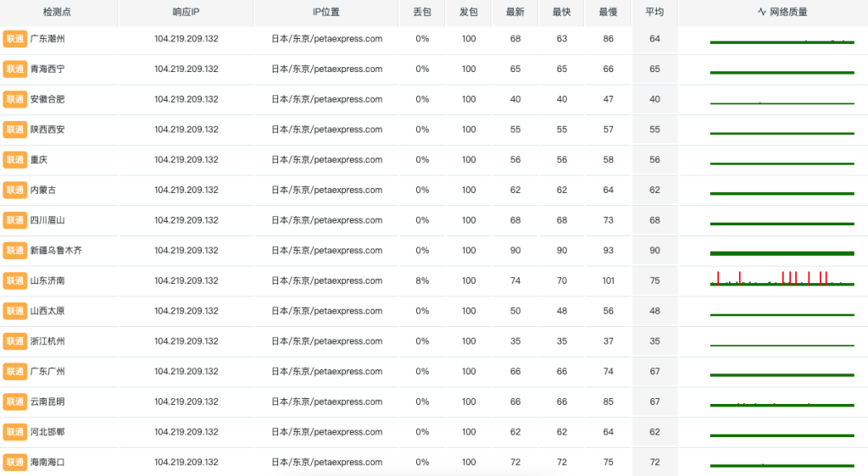Open the 云南昆明 network quality graph
Screen dimensions: 868x476
click(x=782, y=405)
